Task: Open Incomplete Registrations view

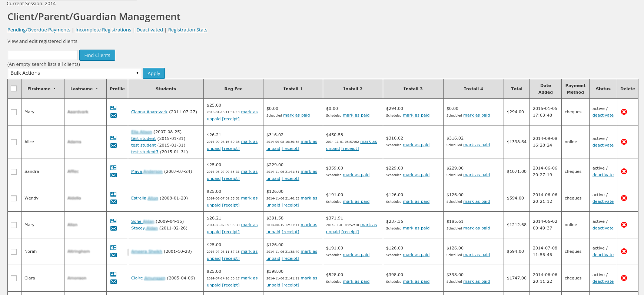Action: [103, 30]
